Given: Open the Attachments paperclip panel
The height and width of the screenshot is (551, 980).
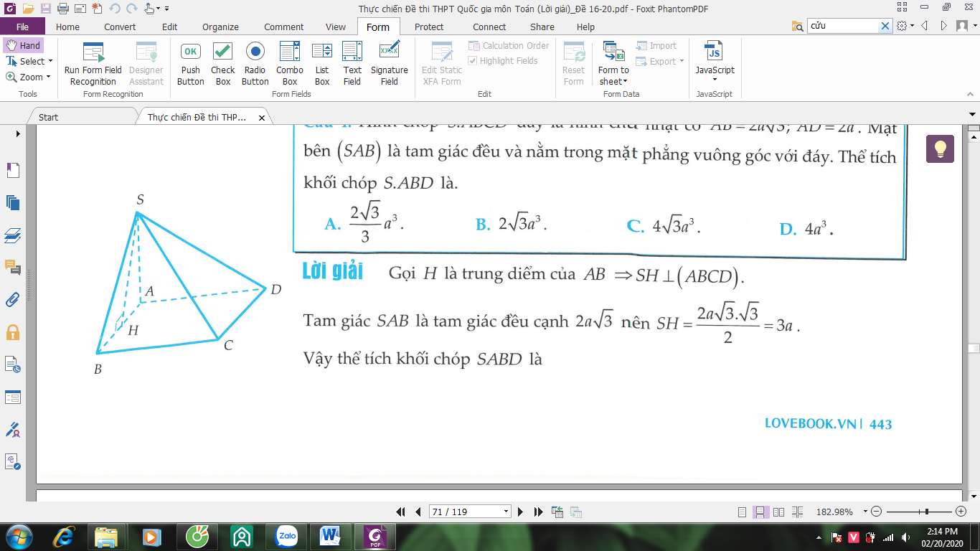Looking at the screenshot, I should [13, 300].
